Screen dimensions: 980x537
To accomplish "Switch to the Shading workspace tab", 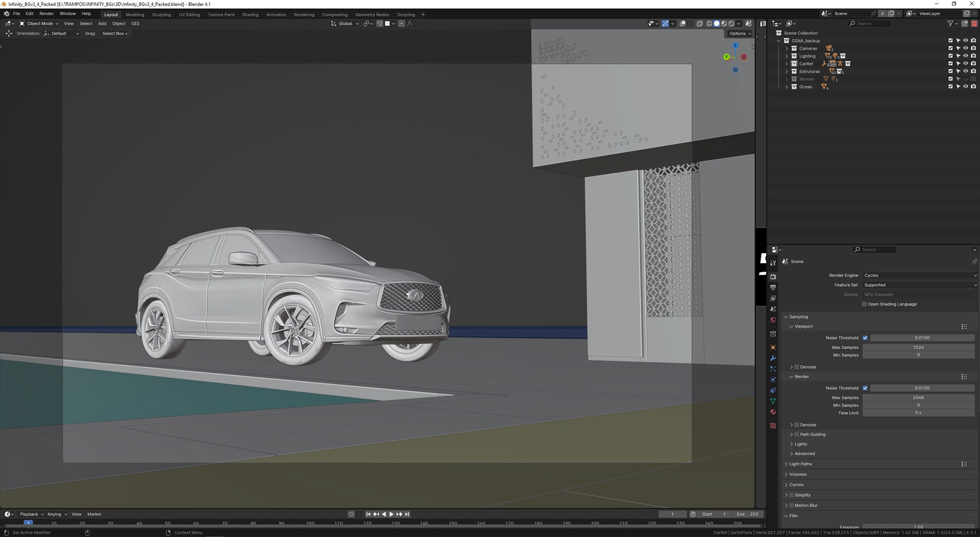I will (250, 15).
